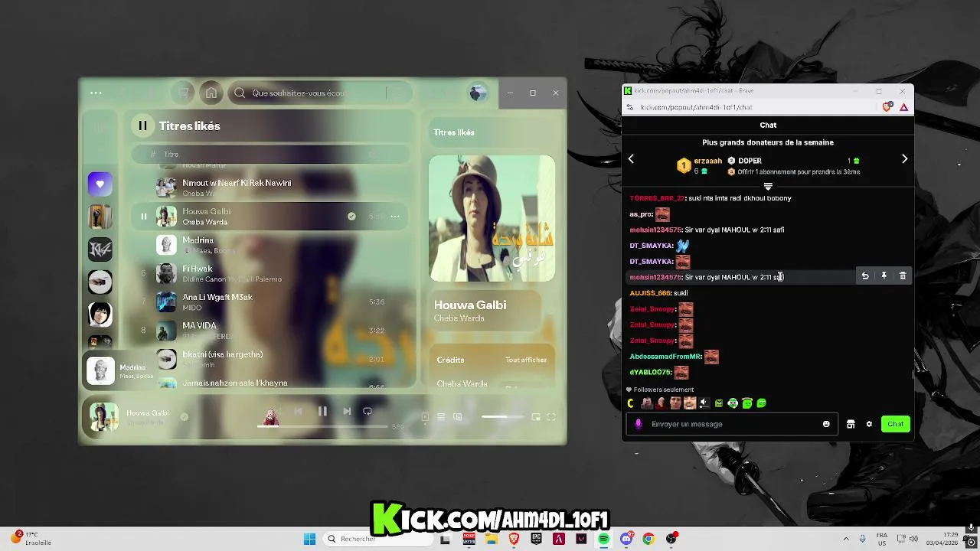Open the playback queue

pos(441,417)
